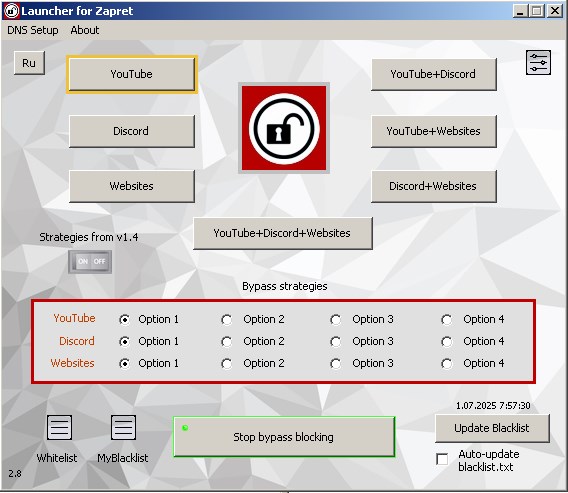Image resolution: width=568 pixels, height=493 pixels.
Task: Select YouTube Option 3 radio button
Action: (336, 319)
